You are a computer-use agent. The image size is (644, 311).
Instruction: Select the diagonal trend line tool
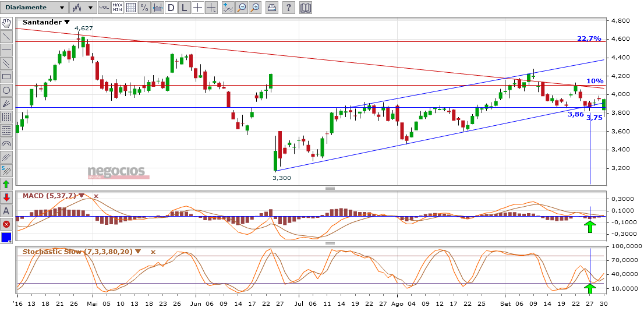6,37
